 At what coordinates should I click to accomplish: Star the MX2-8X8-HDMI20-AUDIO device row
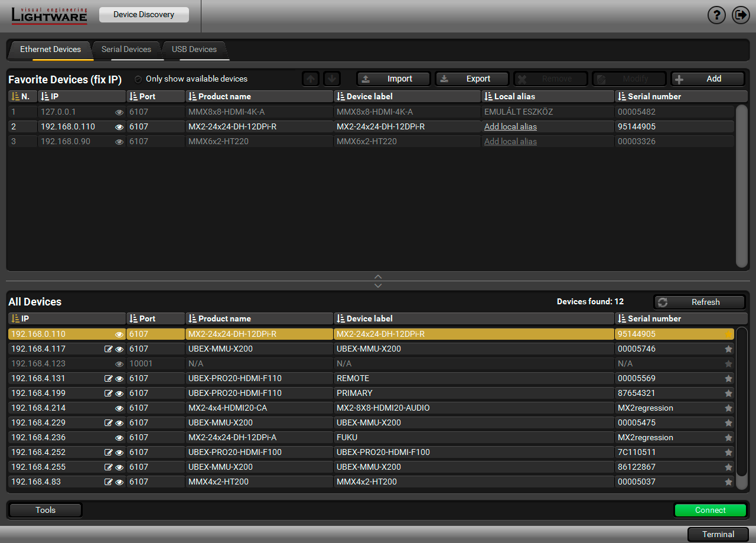click(728, 408)
